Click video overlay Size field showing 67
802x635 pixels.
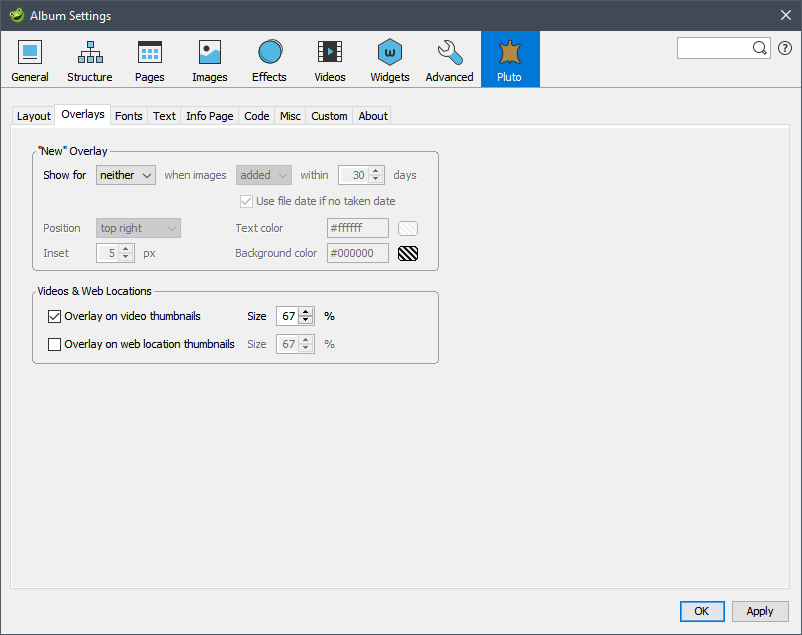[x=288, y=316]
